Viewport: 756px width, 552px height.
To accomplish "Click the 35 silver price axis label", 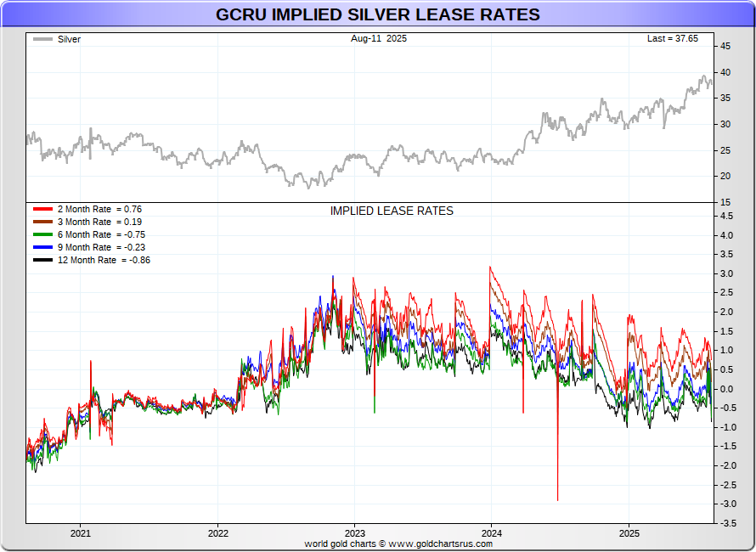I will click(x=725, y=98).
